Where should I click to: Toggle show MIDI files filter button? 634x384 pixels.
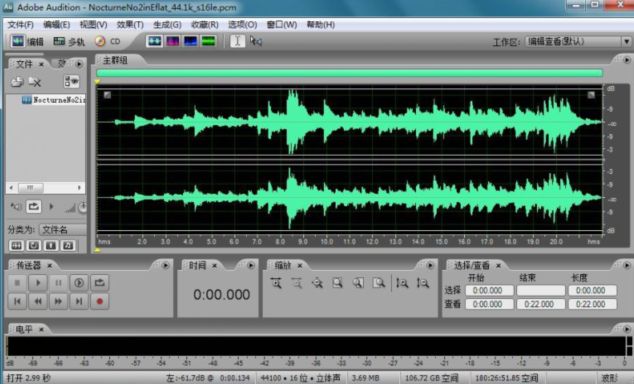[68, 245]
